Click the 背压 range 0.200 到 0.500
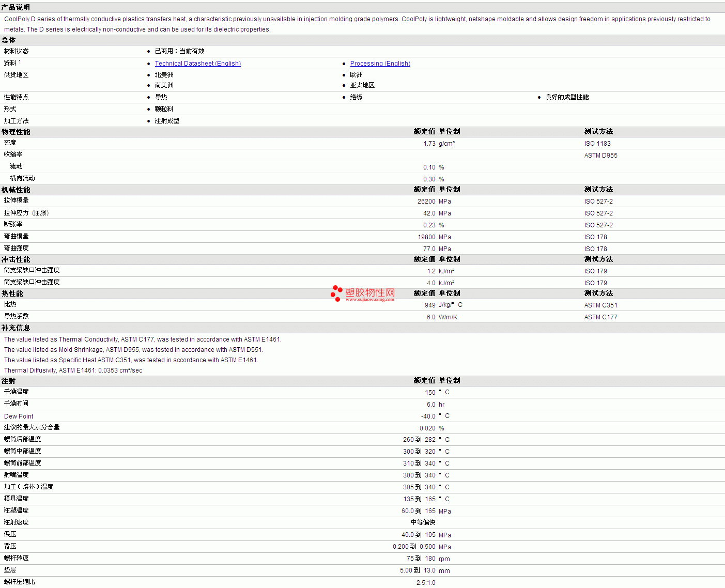This screenshot has width=725, height=588. tap(414, 547)
